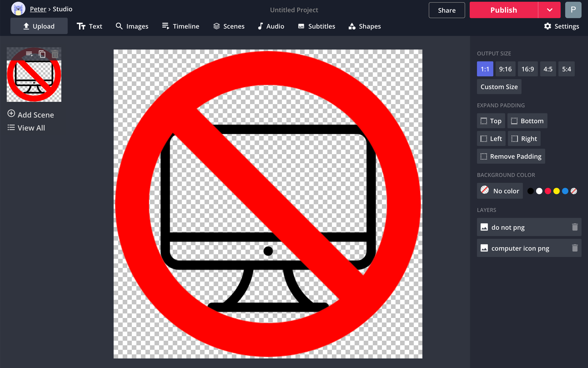Click the Share button
The width and height of the screenshot is (588, 368).
tap(447, 10)
